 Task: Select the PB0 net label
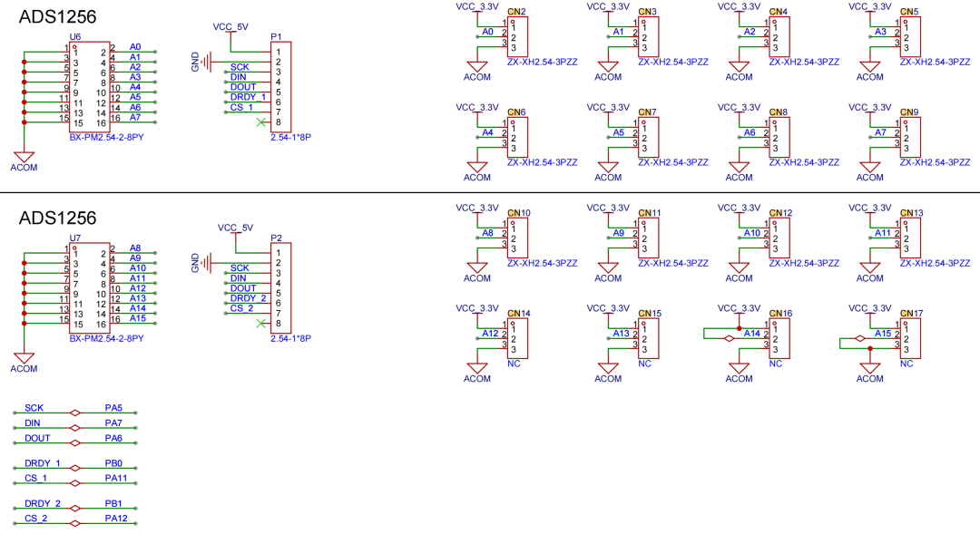[113, 463]
